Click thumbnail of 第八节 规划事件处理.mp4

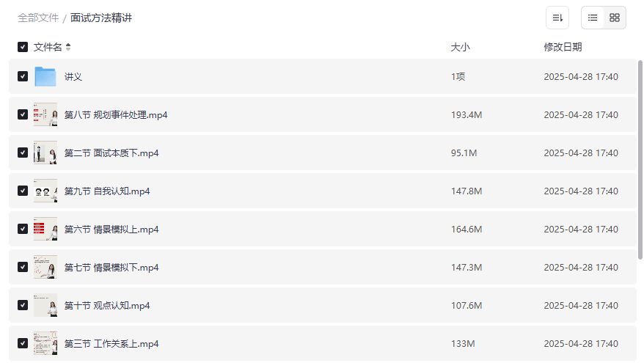[45, 115]
